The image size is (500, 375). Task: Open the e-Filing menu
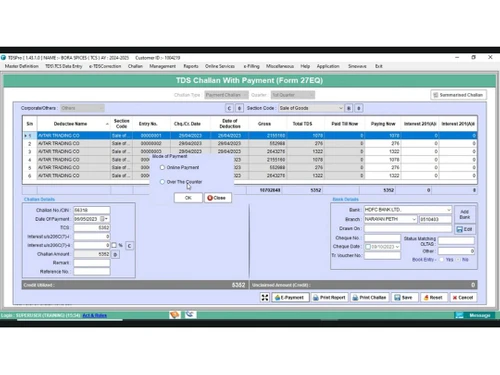coord(251,66)
